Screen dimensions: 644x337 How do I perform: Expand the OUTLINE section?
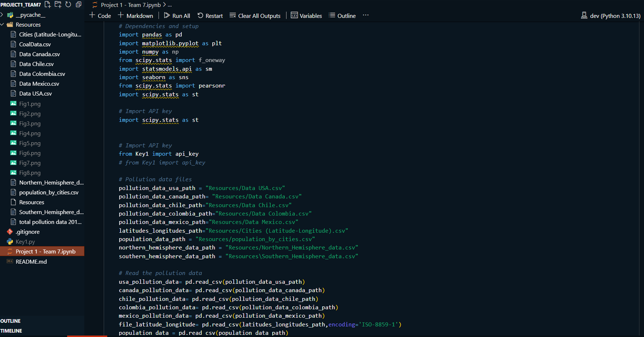click(11, 321)
